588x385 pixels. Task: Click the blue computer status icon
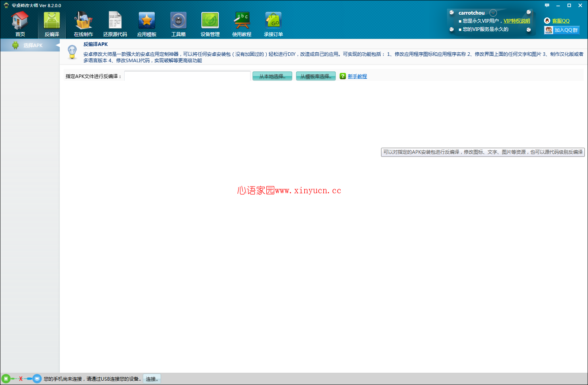(37, 379)
